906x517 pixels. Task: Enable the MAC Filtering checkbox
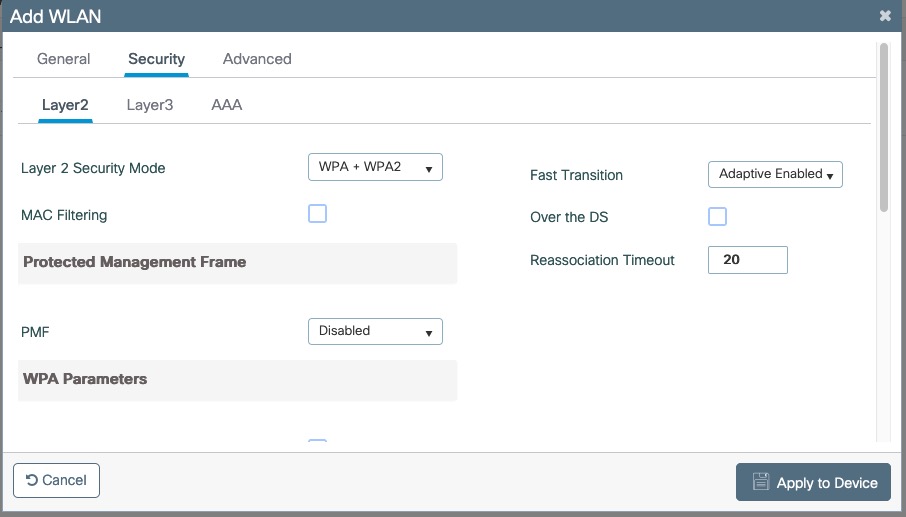317,213
